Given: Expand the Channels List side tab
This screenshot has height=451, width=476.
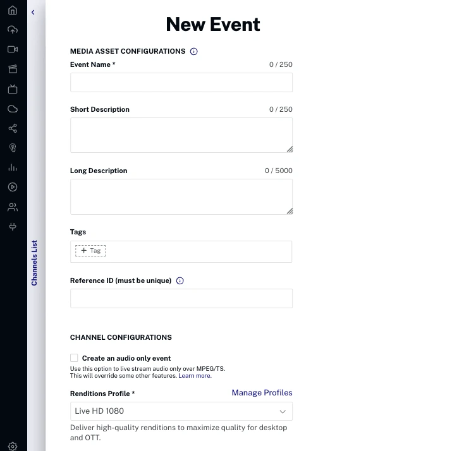Looking at the screenshot, I should (35, 262).
